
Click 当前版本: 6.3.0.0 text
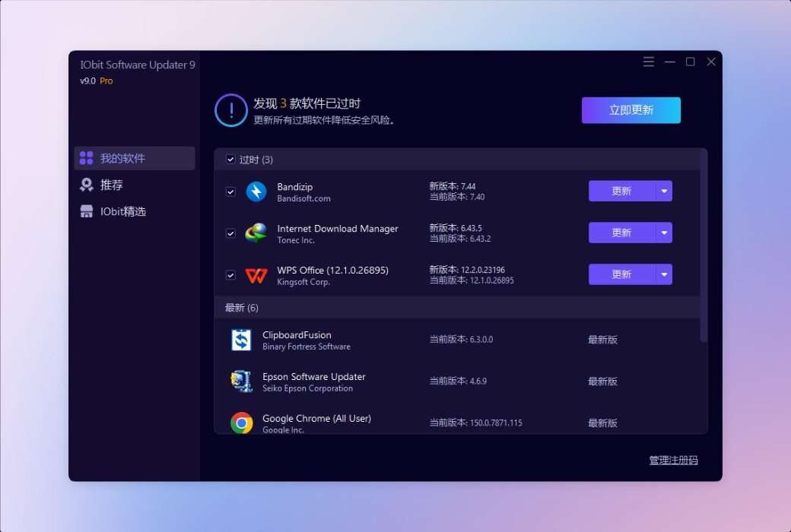pyautogui.click(x=461, y=340)
